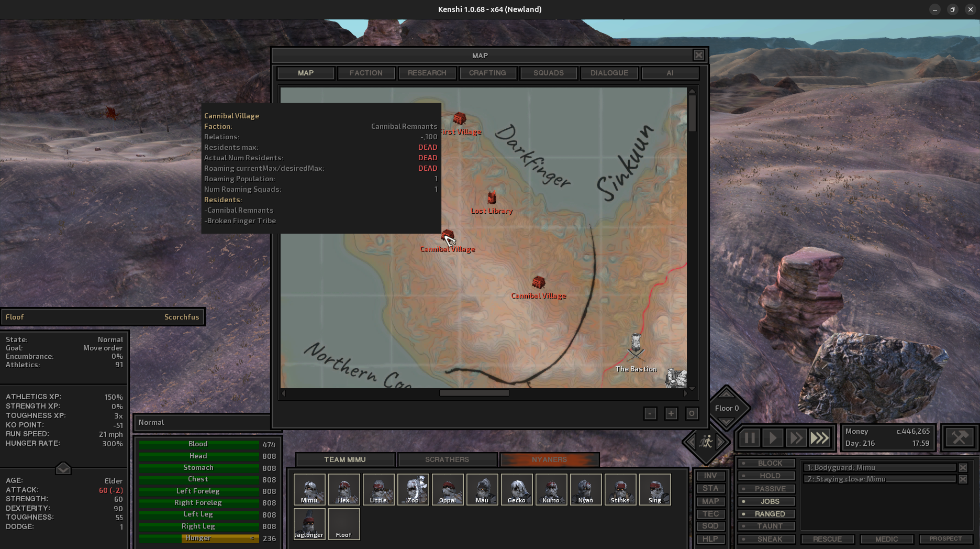Select Floof's empty portrait slot
This screenshot has height=549, width=980.
[344, 524]
